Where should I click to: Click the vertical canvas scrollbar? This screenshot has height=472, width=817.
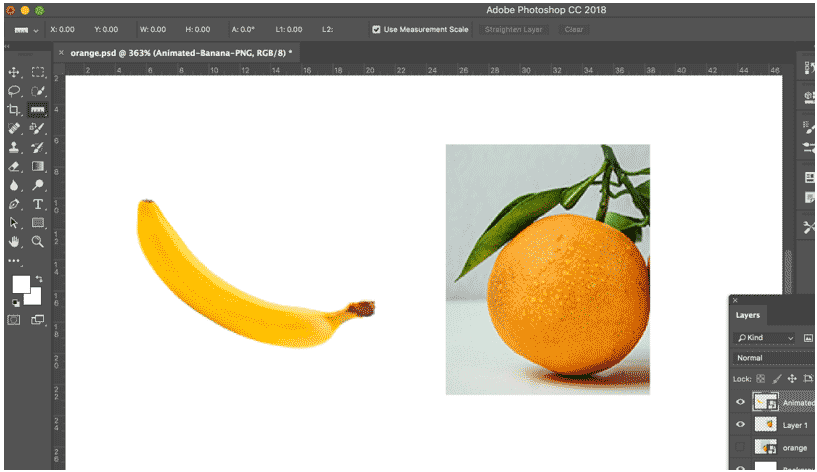[788, 271]
